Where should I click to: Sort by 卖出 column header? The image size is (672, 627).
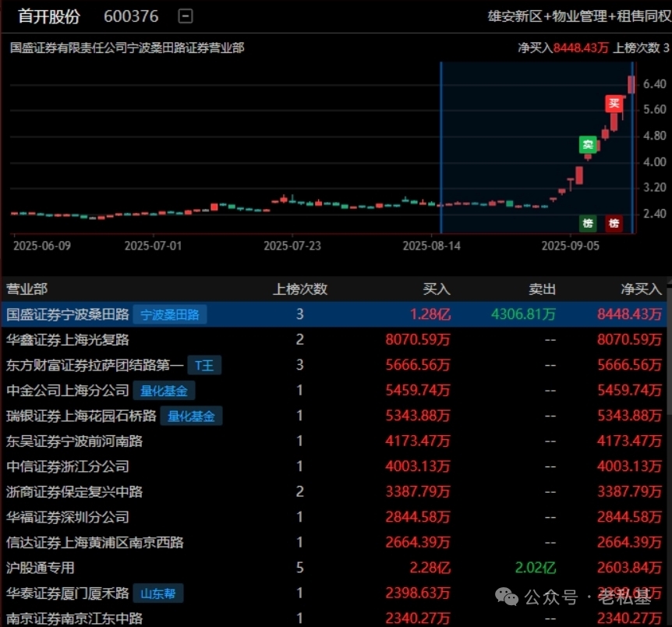542,289
